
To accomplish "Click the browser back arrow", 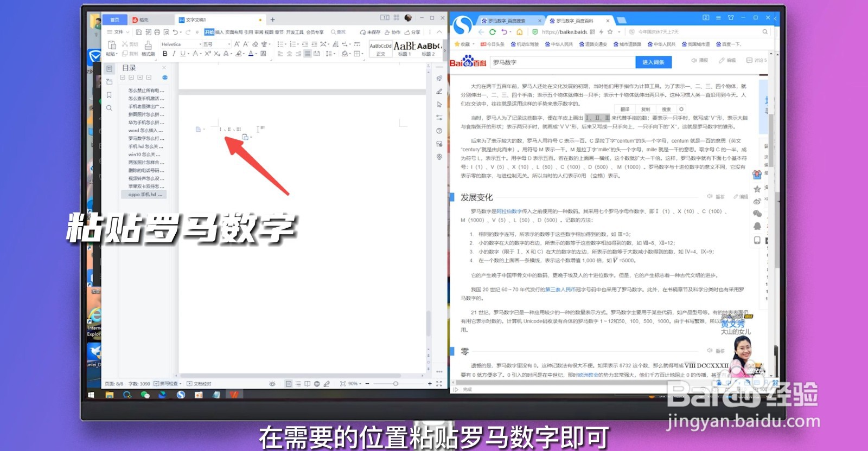I will pos(481,32).
